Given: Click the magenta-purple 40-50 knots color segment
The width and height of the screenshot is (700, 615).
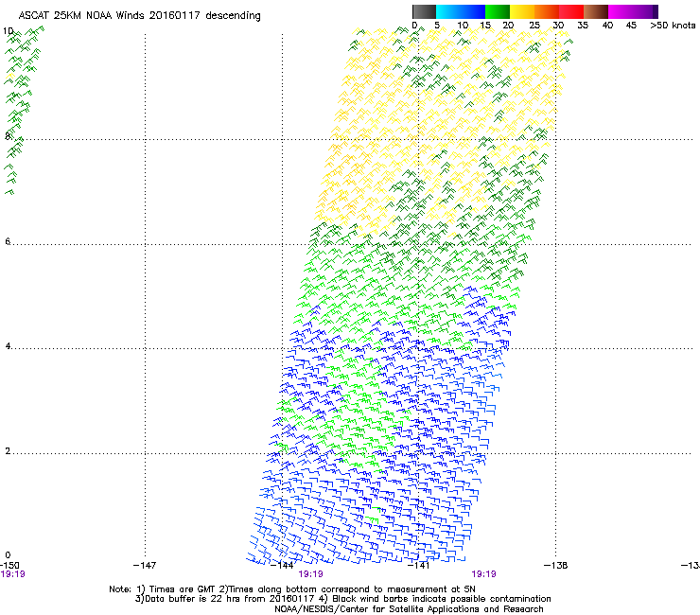Looking at the screenshot, I should [633, 11].
